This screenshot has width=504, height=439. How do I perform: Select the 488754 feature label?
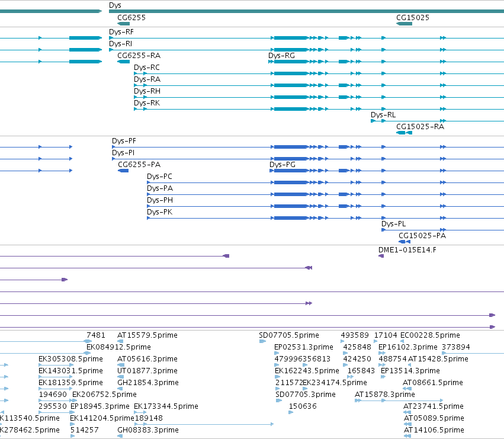coord(393,359)
